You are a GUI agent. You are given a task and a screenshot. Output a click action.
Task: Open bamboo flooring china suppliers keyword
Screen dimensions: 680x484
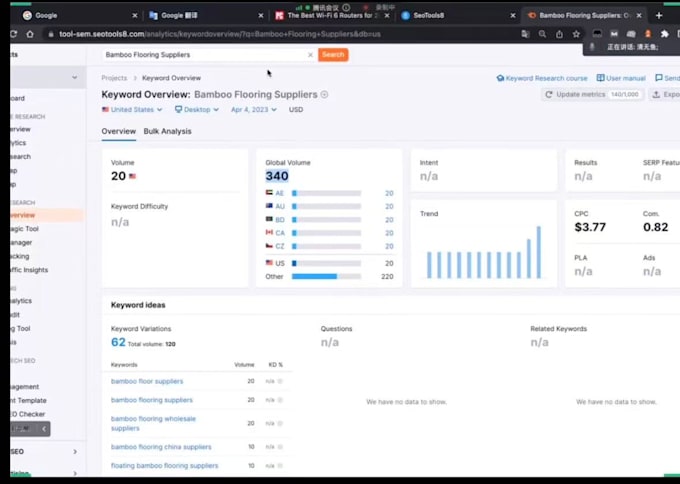coord(161,447)
